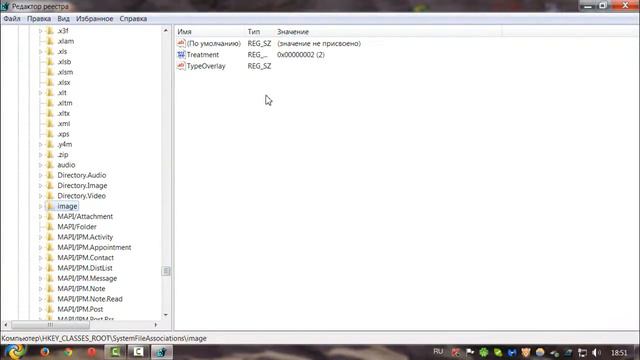The image size is (640, 360).
Task: Click folder icon for MAPI/IPM.Contact
Action: (x=50, y=258)
